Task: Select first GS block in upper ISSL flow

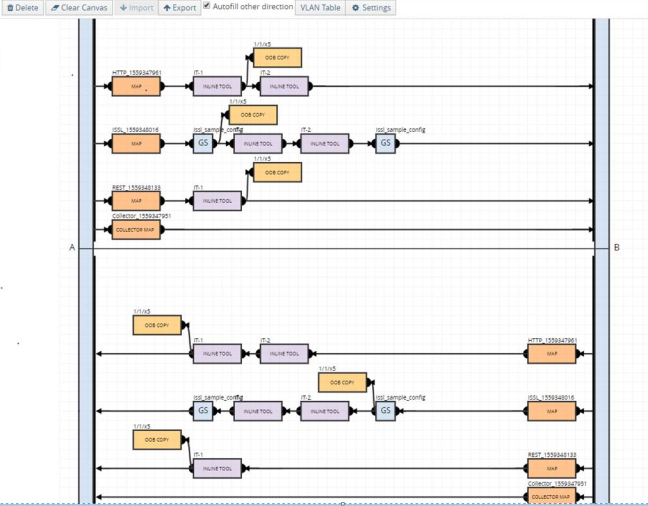Action: click(203, 144)
